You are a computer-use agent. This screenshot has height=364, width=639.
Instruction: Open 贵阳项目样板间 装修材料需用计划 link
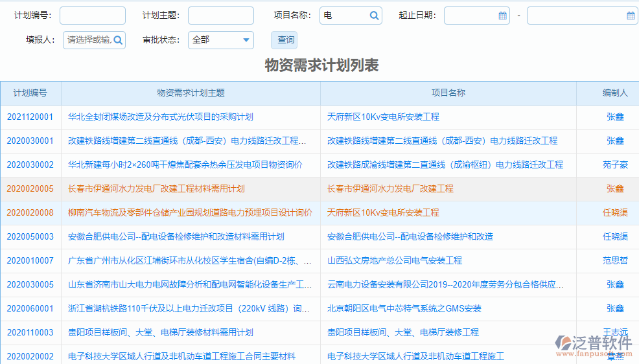coord(160,333)
